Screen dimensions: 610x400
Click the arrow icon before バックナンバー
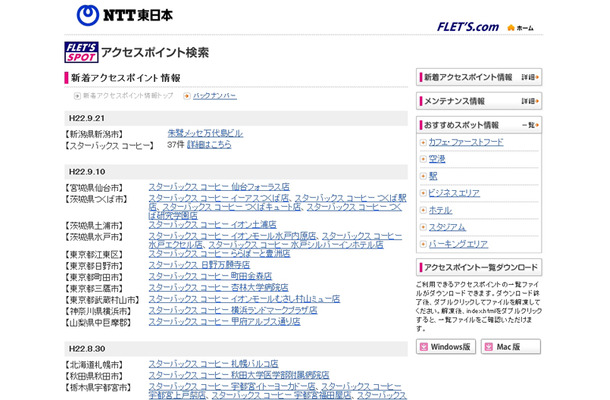187,96
